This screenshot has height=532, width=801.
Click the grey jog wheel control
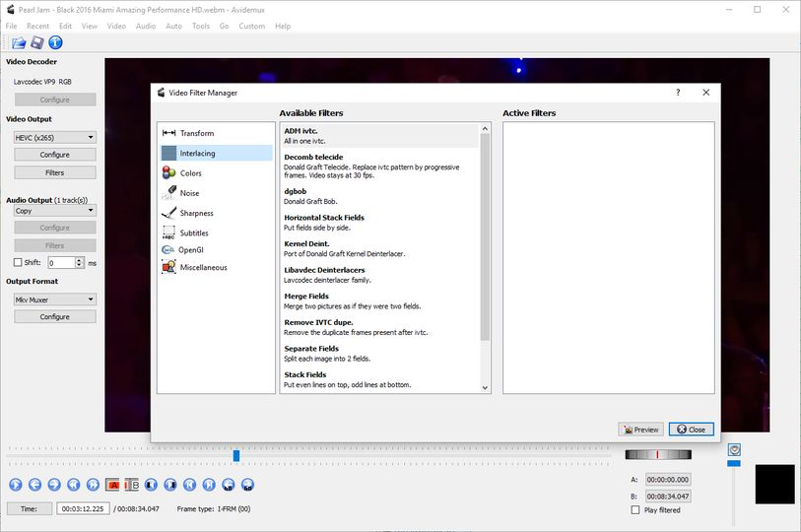click(658, 454)
